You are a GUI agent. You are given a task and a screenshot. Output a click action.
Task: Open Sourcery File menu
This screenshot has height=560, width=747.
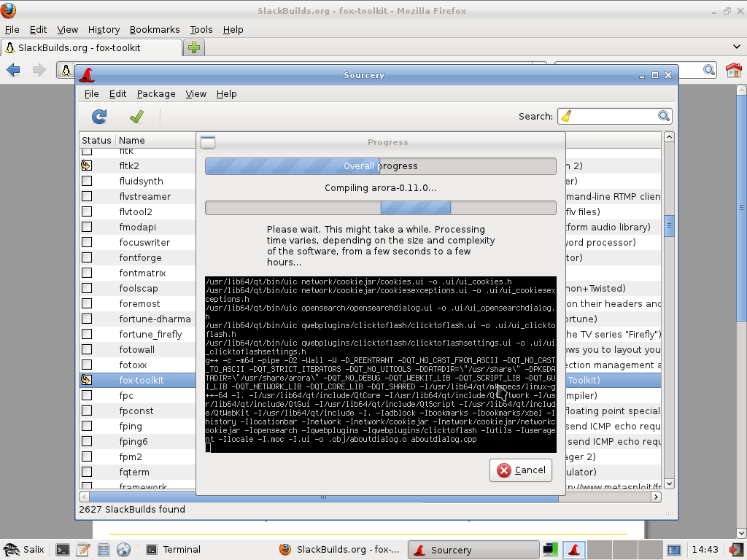(91, 94)
